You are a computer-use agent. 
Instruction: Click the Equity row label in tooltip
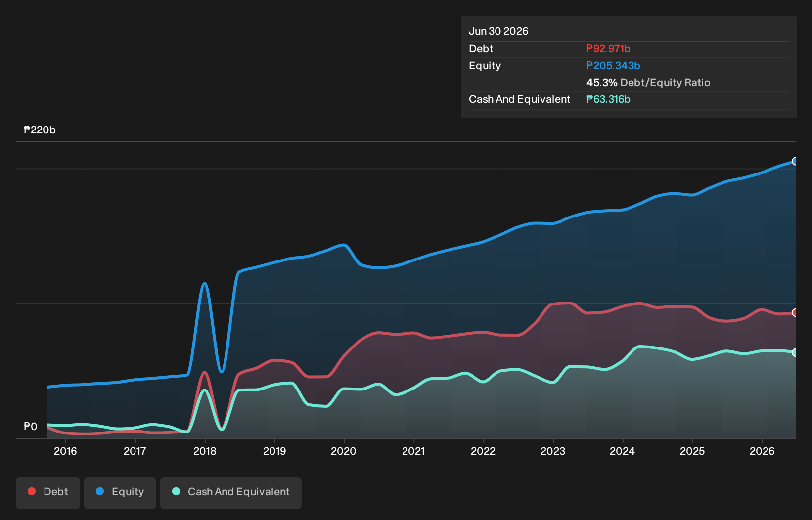tap(485, 66)
